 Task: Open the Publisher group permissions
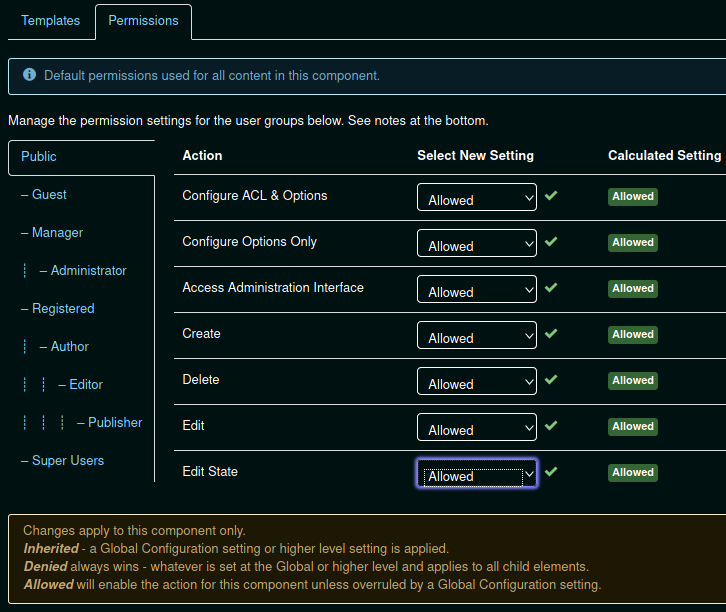(x=115, y=423)
